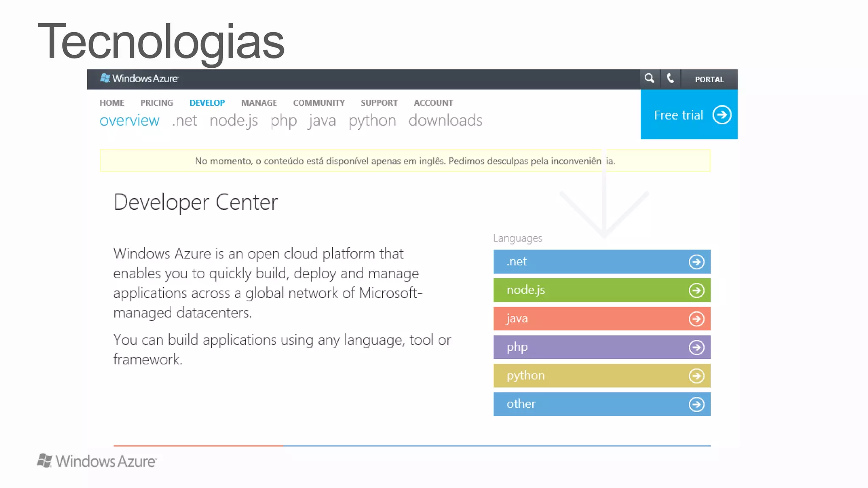Image resolution: width=868 pixels, height=488 pixels.
Task: Select the SUPPORT menu item
Action: (379, 103)
